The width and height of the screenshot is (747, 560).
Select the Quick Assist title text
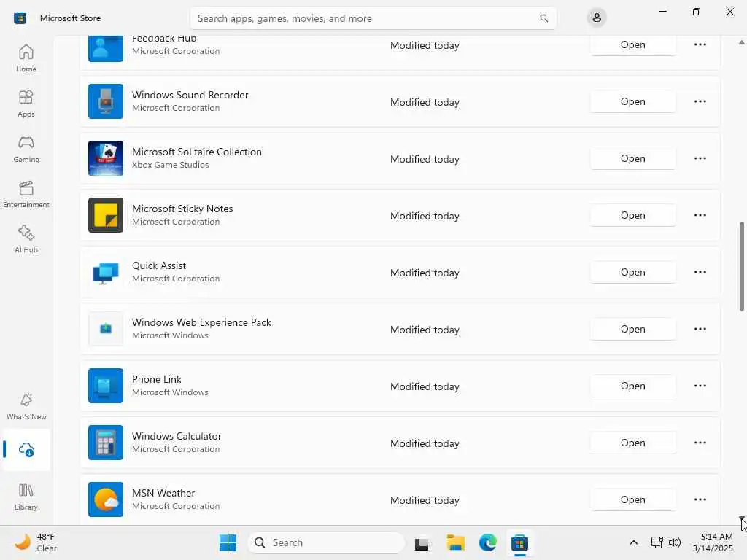pyautogui.click(x=159, y=265)
